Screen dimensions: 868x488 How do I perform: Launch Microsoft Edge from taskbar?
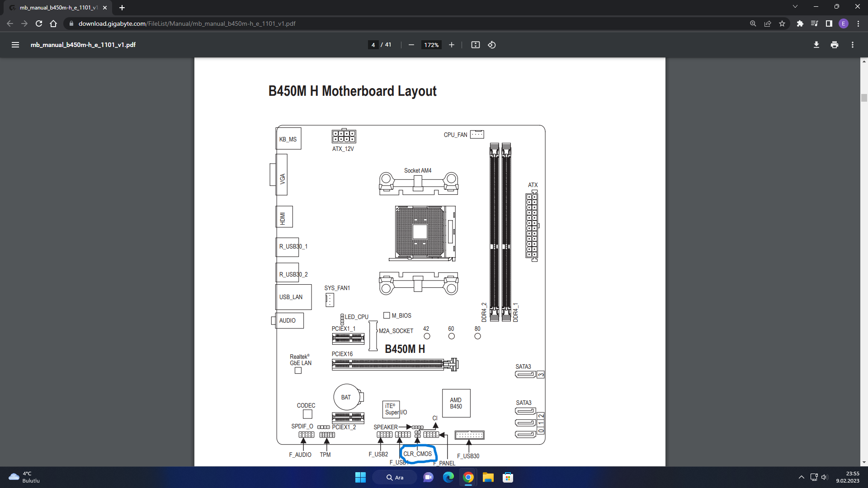point(448,477)
